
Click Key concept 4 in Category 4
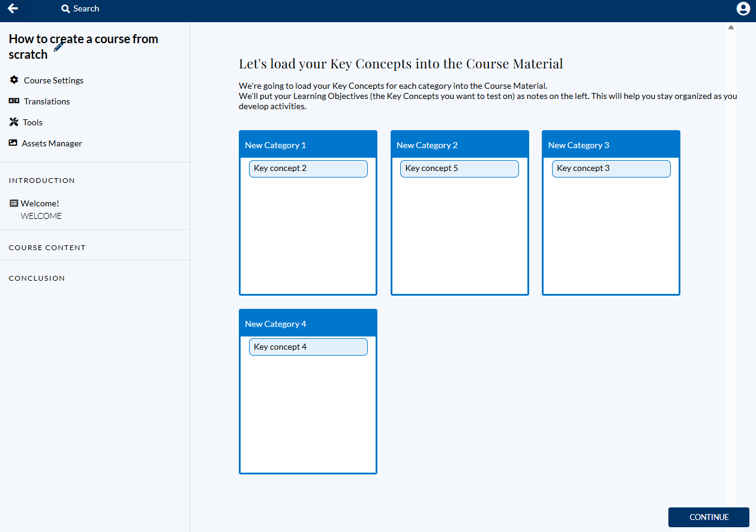pyautogui.click(x=308, y=347)
